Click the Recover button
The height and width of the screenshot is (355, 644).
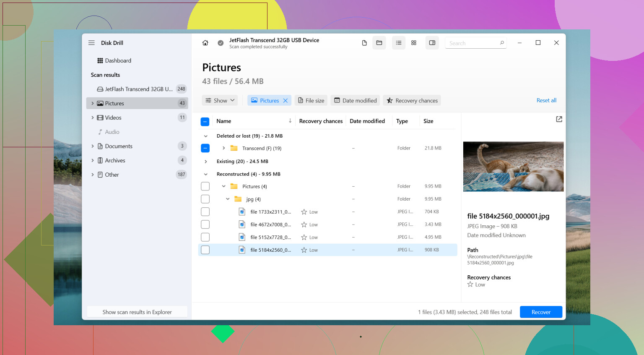pos(541,312)
